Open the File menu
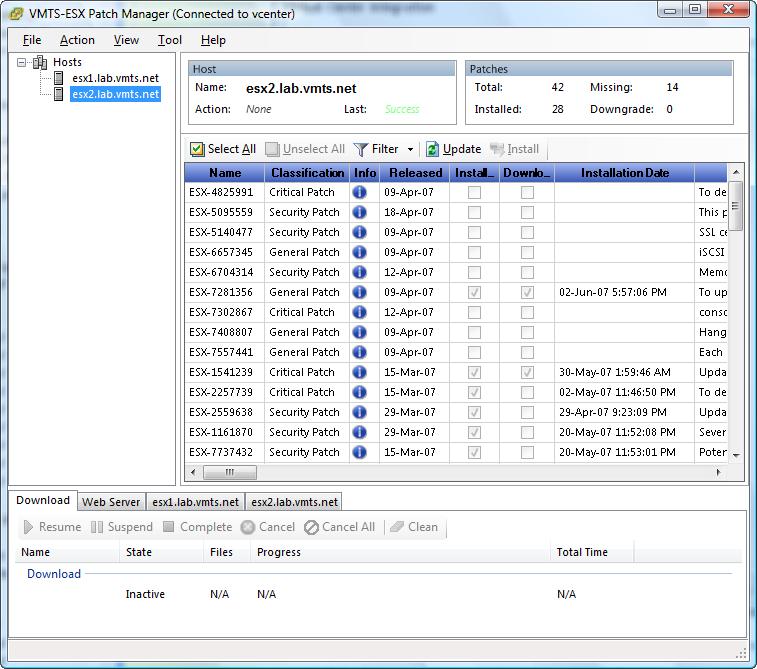This screenshot has width=757, height=669. pyautogui.click(x=32, y=40)
